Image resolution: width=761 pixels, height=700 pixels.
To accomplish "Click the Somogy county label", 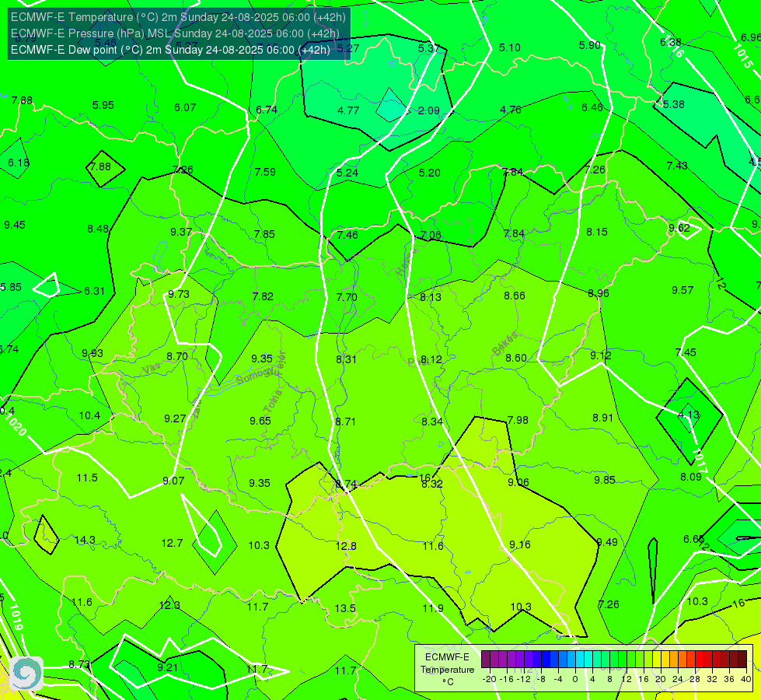I will (256, 376).
